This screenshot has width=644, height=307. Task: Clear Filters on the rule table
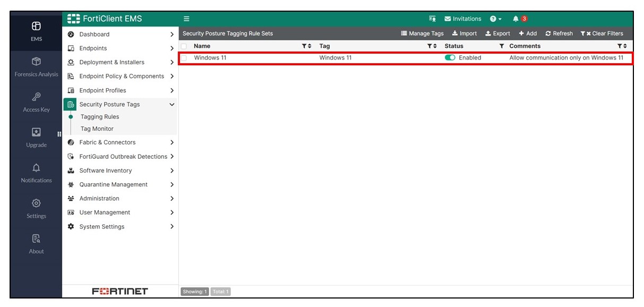[602, 33]
